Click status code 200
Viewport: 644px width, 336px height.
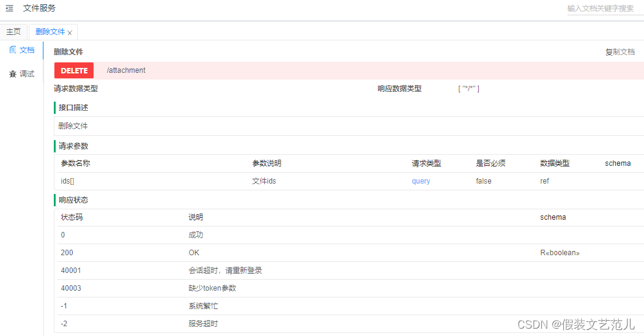[x=67, y=253]
